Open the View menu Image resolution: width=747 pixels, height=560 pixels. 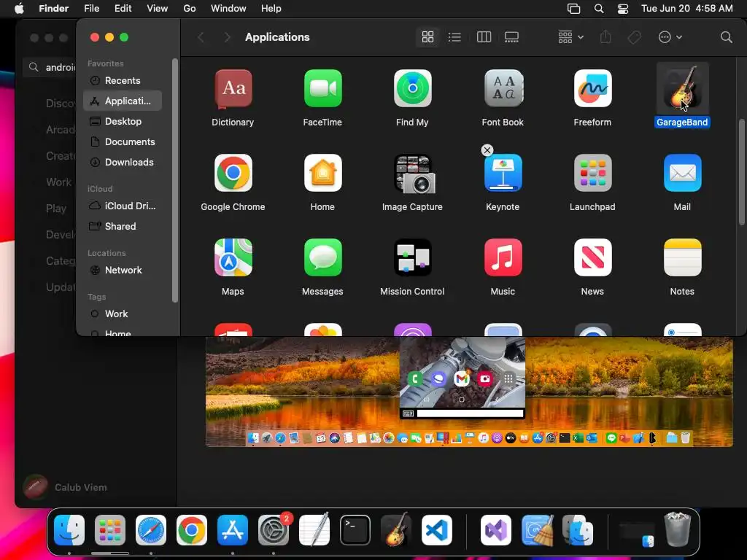pos(158,9)
